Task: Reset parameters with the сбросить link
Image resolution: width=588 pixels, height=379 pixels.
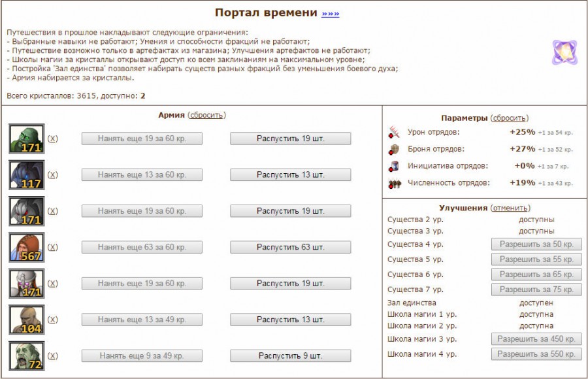Action: (x=508, y=118)
